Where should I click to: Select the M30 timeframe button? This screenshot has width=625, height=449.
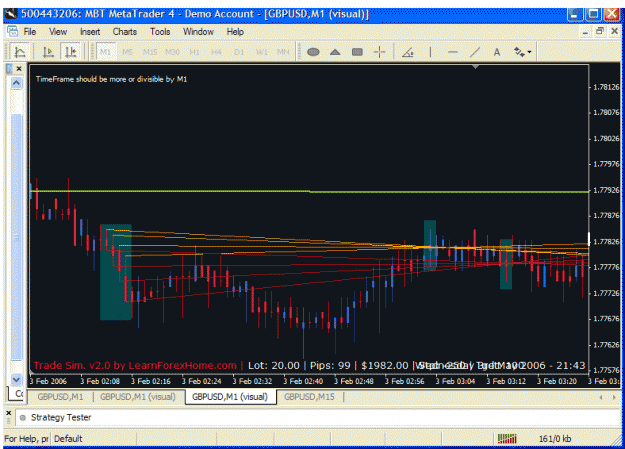coord(172,52)
